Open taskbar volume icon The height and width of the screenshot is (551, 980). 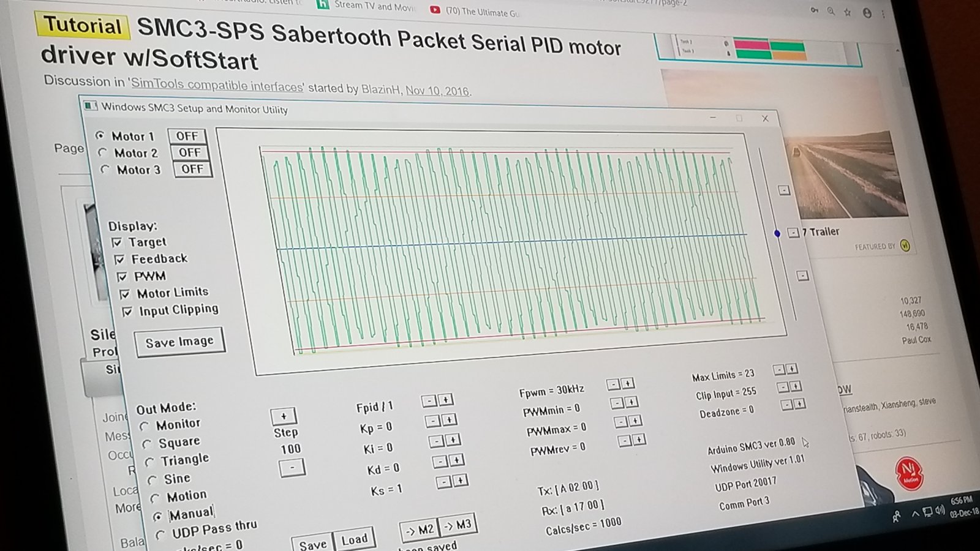pyautogui.click(x=940, y=510)
